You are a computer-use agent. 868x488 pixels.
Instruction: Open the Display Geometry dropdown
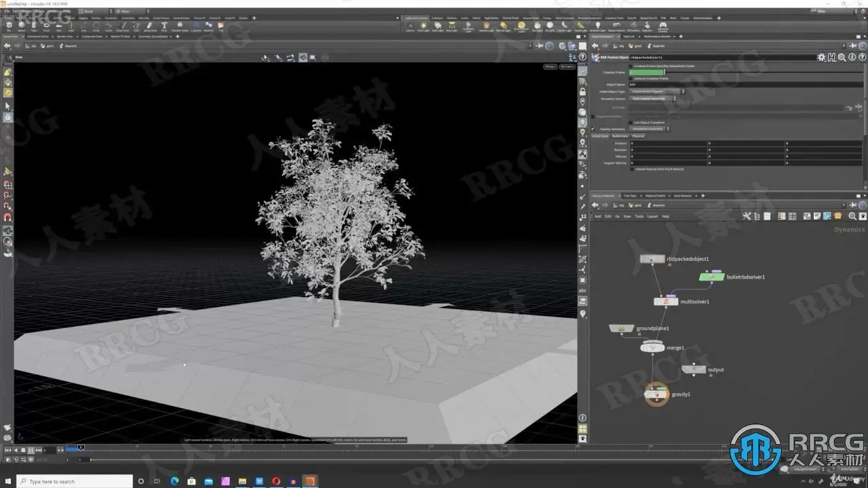650,129
